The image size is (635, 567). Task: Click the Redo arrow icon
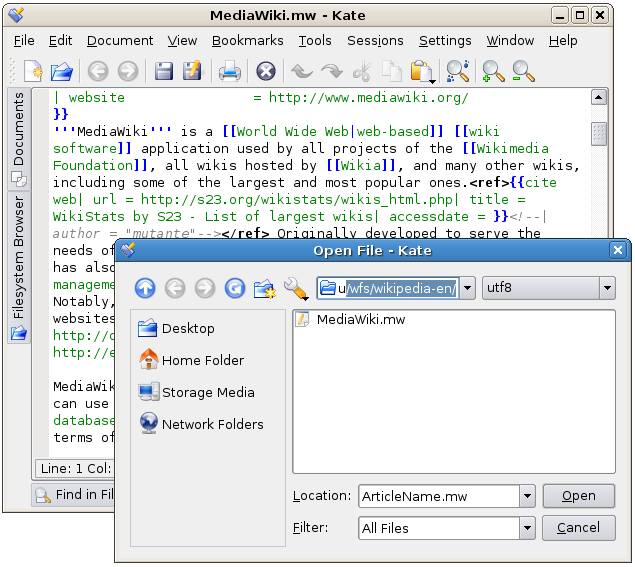click(332, 71)
